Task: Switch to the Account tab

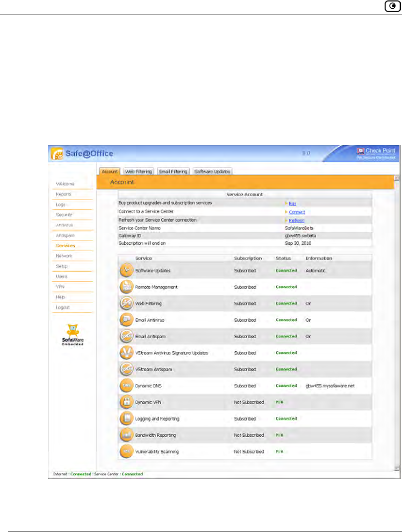Action: click(x=110, y=172)
